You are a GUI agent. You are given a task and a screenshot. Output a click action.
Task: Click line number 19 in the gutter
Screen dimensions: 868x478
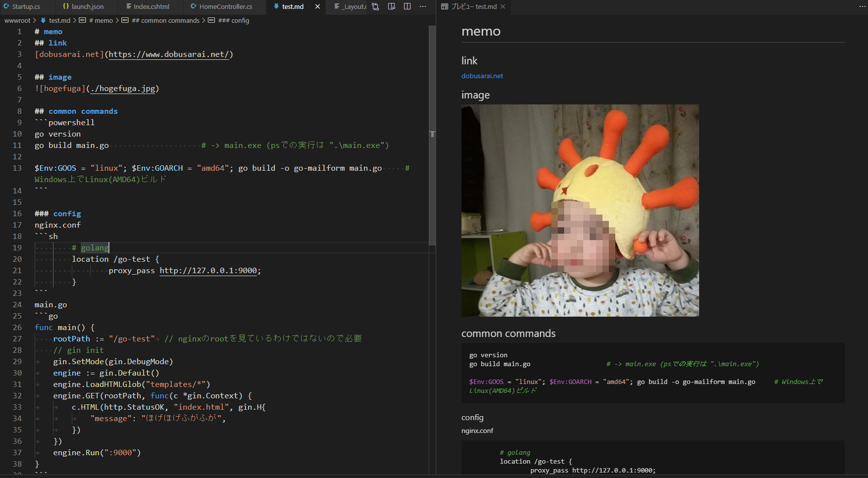pos(17,248)
